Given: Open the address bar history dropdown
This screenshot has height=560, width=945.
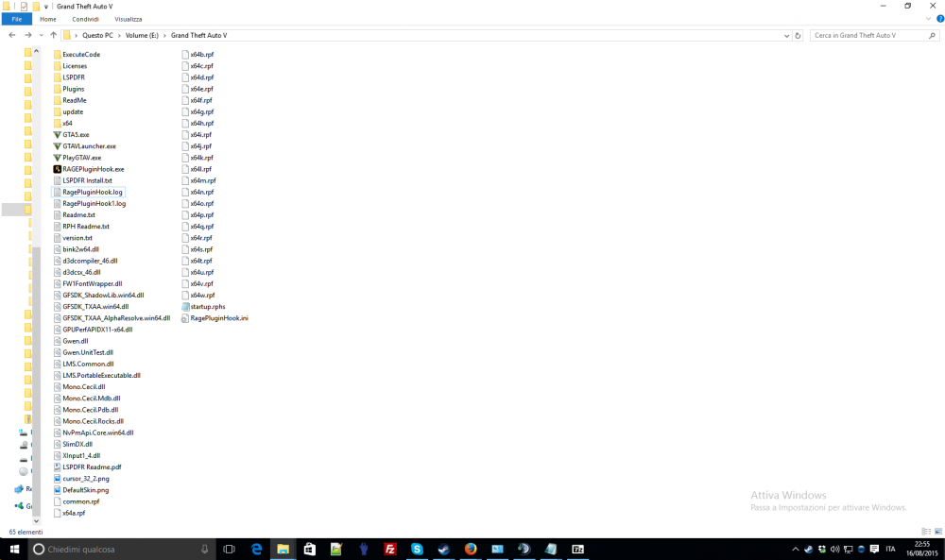Looking at the screenshot, I should [x=787, y=35].
